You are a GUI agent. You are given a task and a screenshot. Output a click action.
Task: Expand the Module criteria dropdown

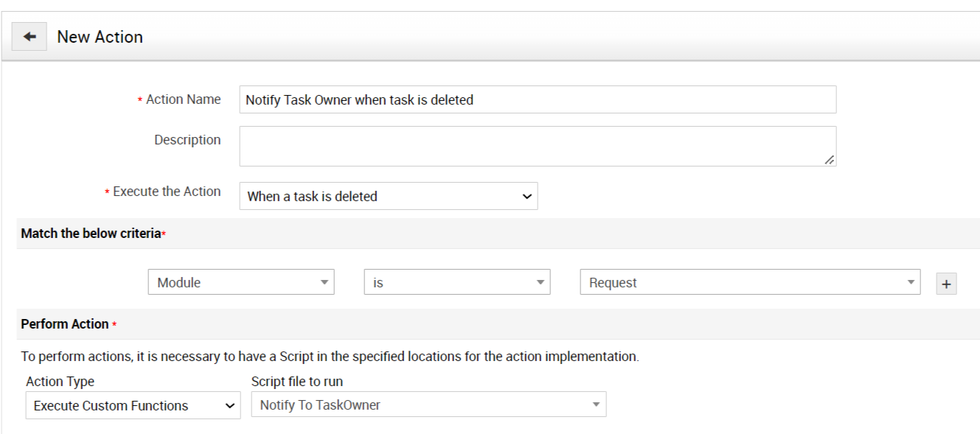click(x=240, y=282)
